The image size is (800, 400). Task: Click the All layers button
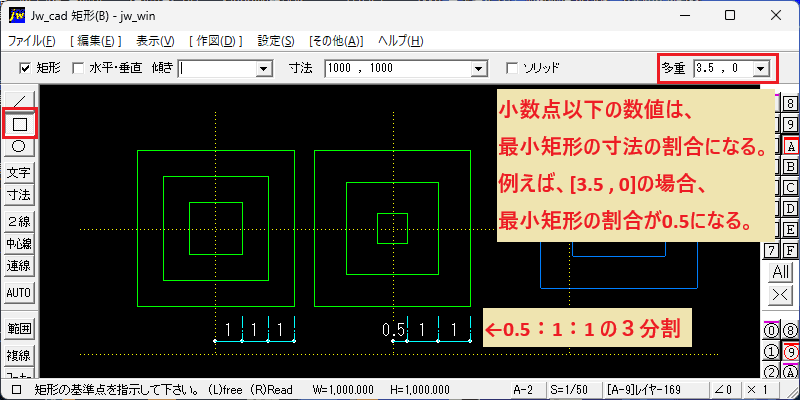(x=781, y=272)
